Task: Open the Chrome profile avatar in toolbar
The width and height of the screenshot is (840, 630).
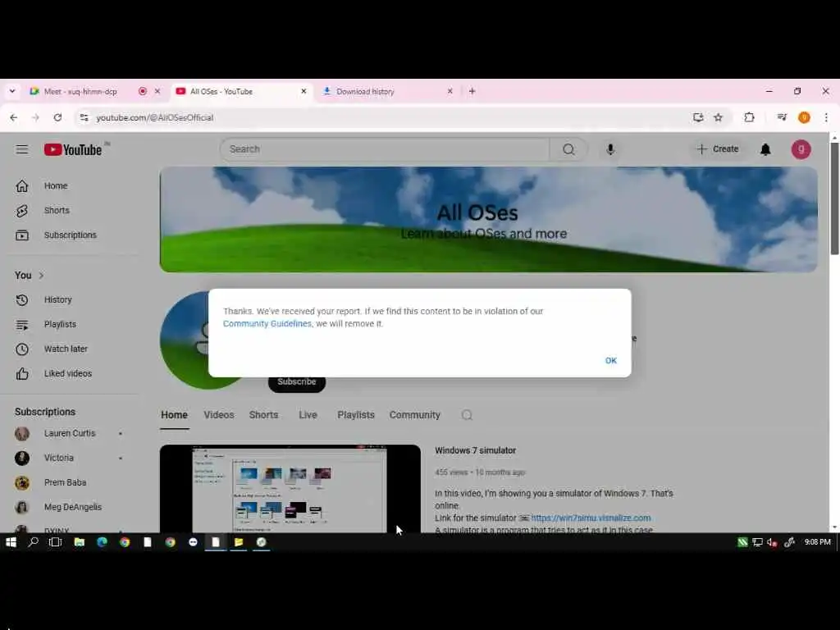Action: pyautogui.click(x=804, y=117)
